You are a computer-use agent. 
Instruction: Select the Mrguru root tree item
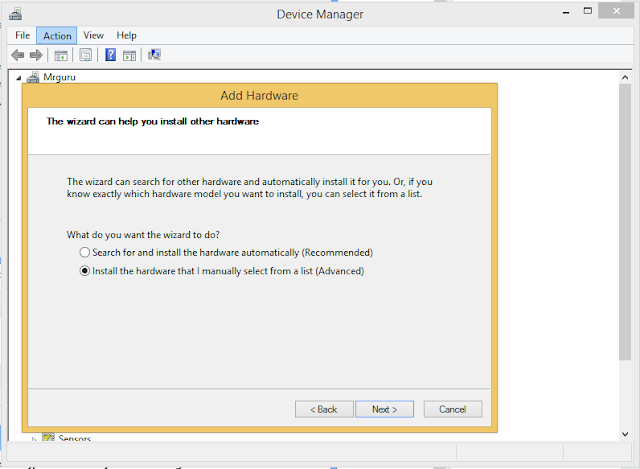point(59,77)
